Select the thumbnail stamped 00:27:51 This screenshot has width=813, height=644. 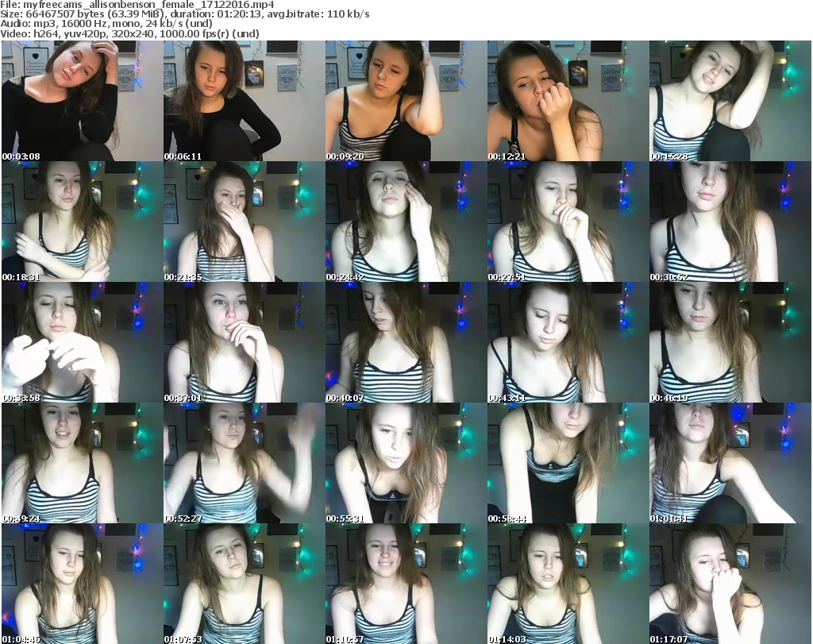click(568, 222)
